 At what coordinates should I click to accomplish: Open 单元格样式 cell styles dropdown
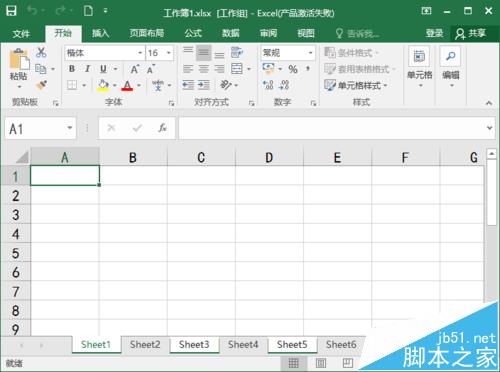[356, 85]
